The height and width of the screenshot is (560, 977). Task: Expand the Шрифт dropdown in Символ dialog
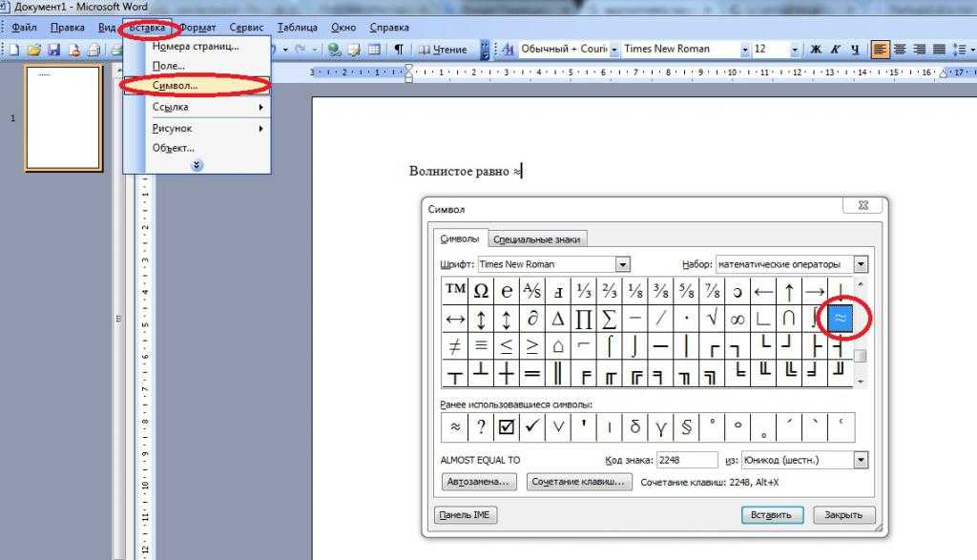[622, 264]
